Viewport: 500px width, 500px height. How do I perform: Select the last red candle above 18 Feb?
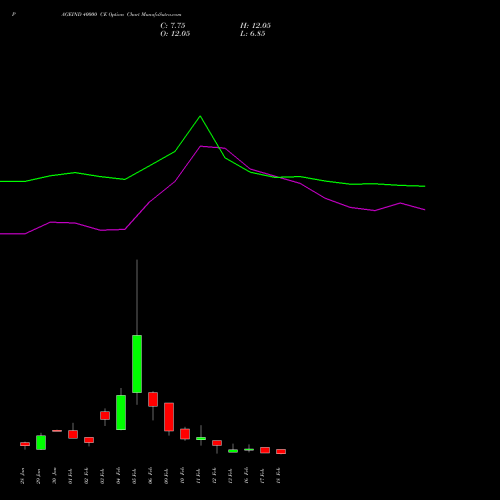281,452
